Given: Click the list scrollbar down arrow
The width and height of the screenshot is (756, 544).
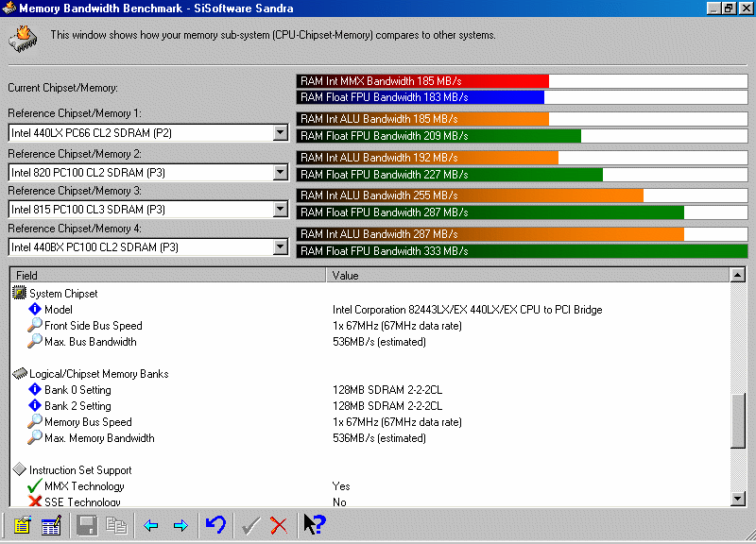Looking at the screenshot, I should tap(738, 499).
